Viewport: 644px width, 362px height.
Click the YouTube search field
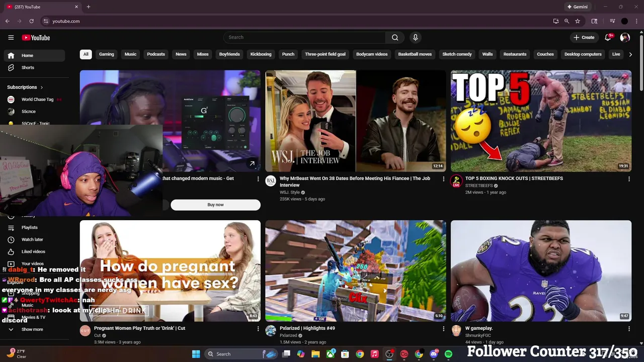pyautogui.click(x=305, y=37)
